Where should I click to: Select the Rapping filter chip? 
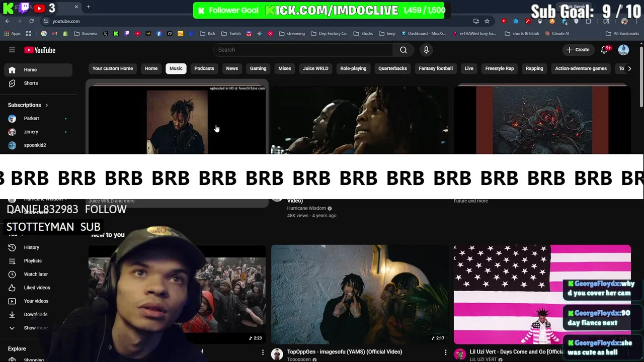pyautogui.click(x=534, y=68)
